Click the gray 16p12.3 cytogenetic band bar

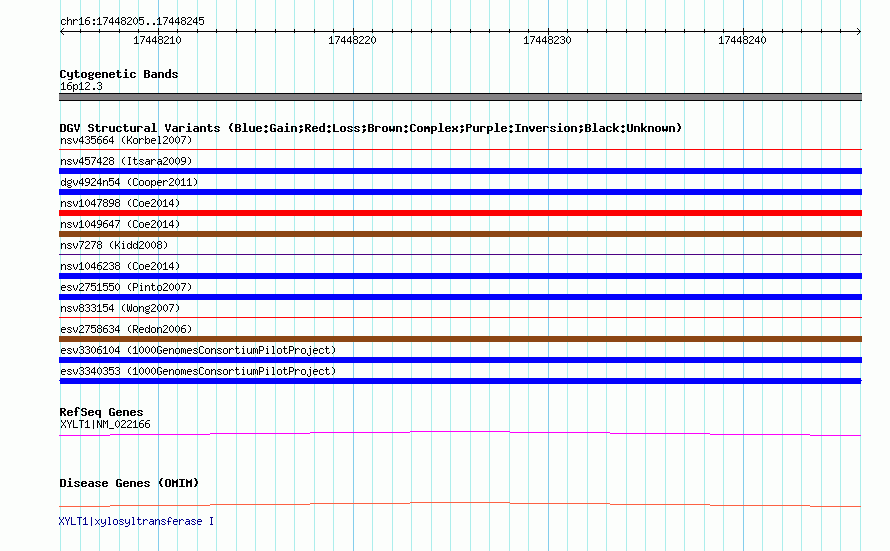click(x=460, y=97)
